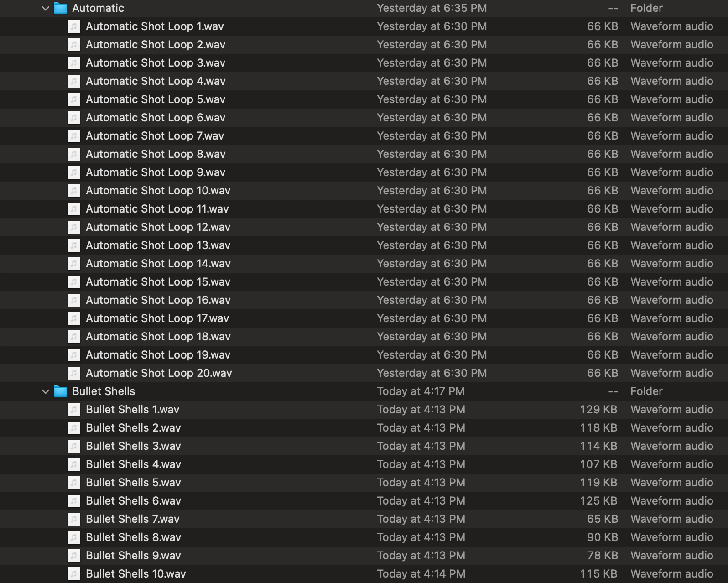728x583 pixels.
Task: Select the Bullet Shells folder name
Action: pos(104,391)
